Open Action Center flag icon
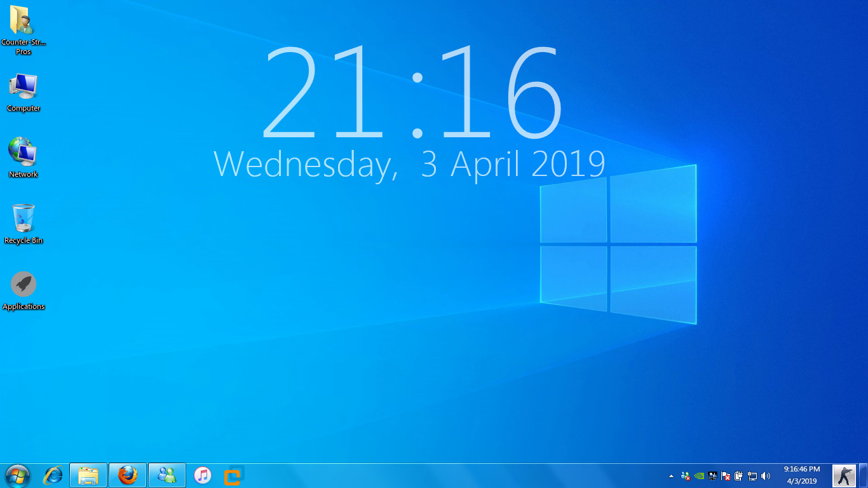Screen dimensions: 868x488 tap(726, 475)
